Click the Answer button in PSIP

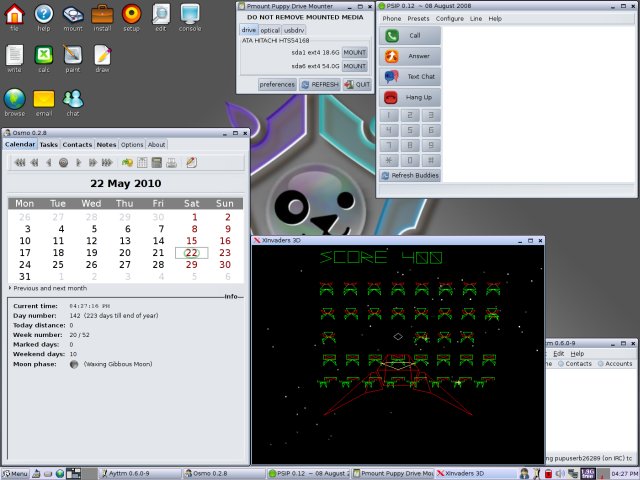click(x=410, y=56)
